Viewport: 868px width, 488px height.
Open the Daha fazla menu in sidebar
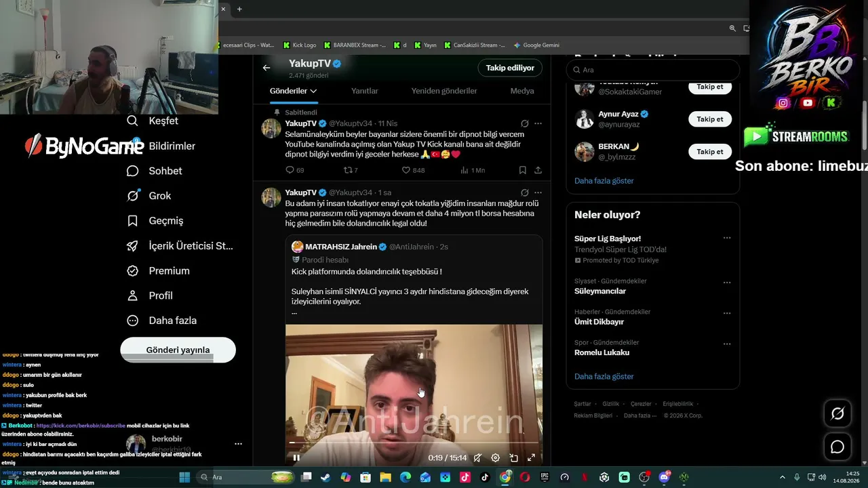click(x=162, y=321)
